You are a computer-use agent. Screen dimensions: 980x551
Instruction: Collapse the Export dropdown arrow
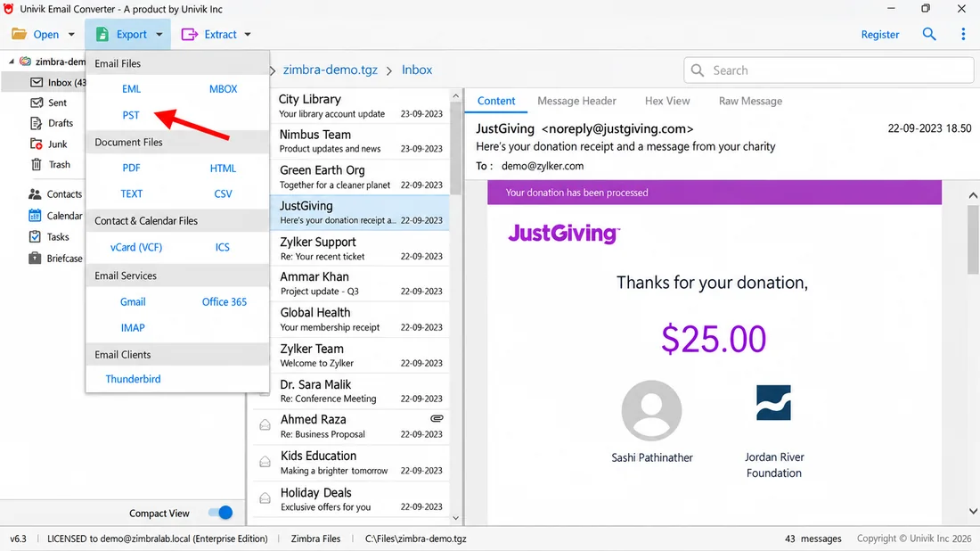pyautogui.click(x=159, y=35)
